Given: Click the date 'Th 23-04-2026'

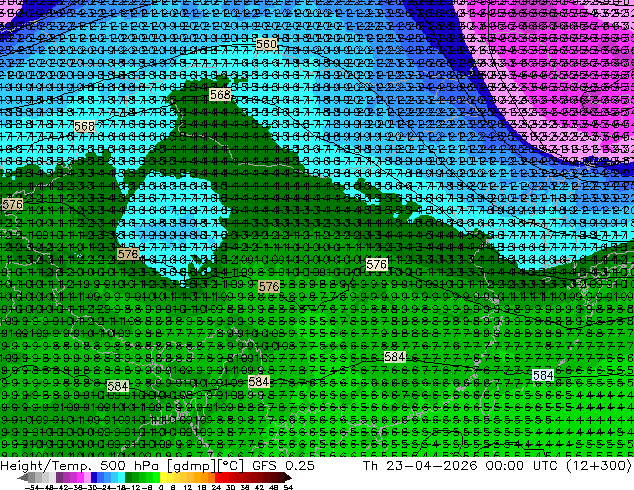Looking at the screenshot, I should [x=420, y=466].
